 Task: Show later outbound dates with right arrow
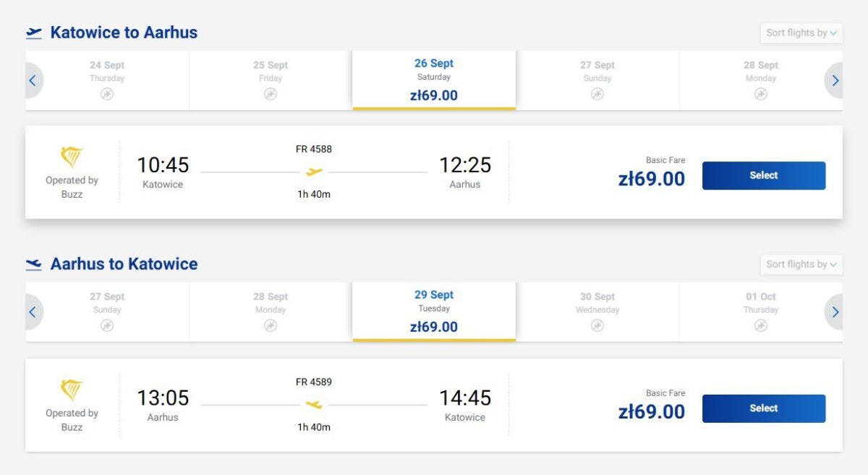[835, 80]
